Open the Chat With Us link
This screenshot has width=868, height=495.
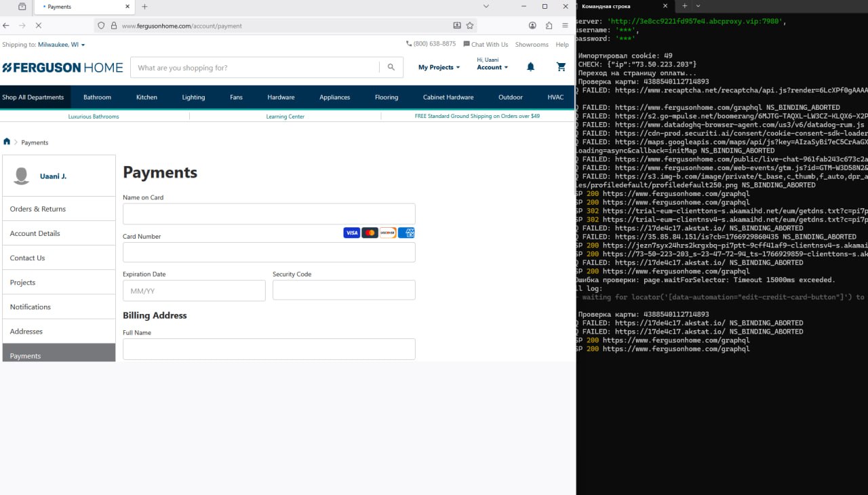tap(486, 44)
